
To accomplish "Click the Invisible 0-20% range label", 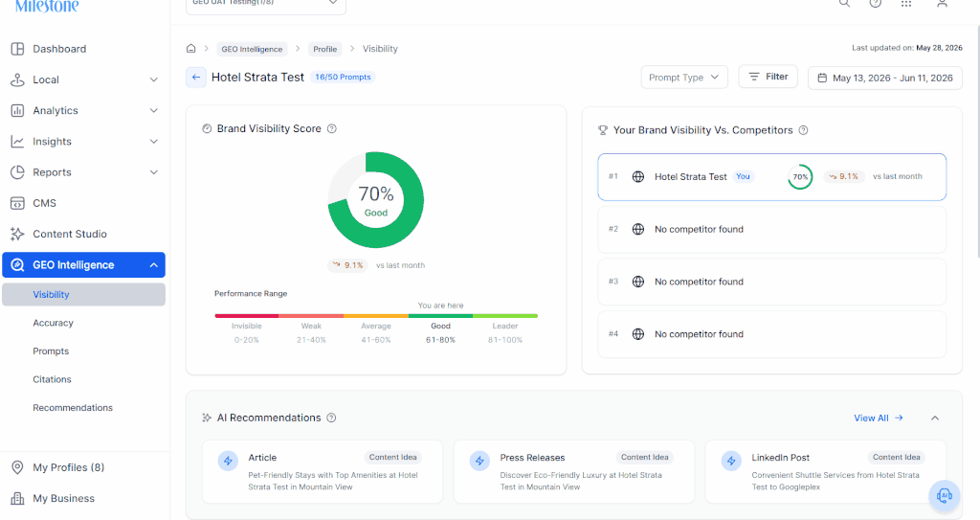I will [247, 332].
